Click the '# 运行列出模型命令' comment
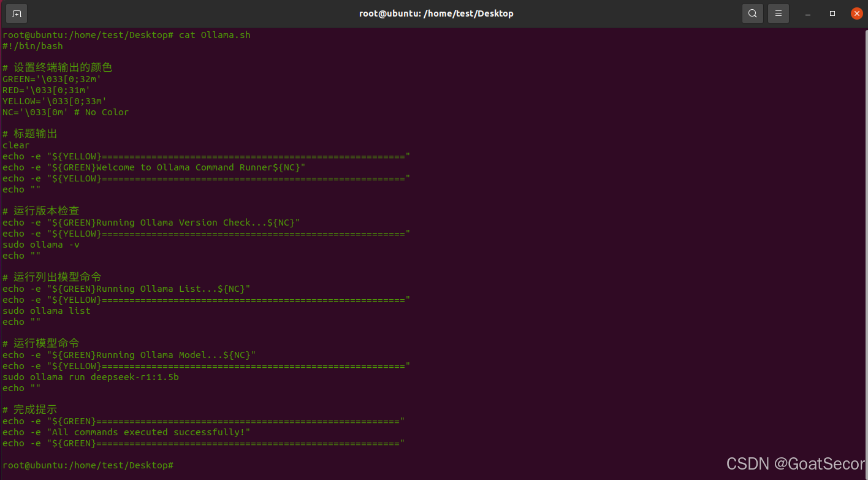 [52, 277]
